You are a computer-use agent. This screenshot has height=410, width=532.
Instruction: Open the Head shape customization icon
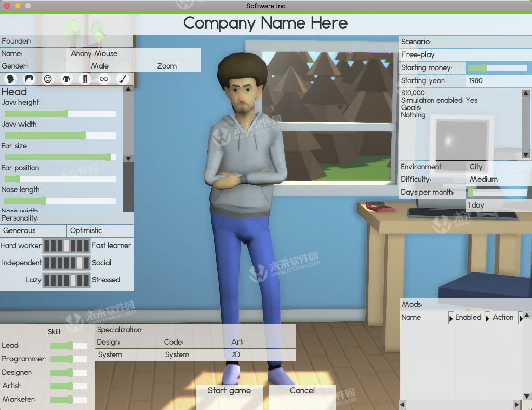10,79
